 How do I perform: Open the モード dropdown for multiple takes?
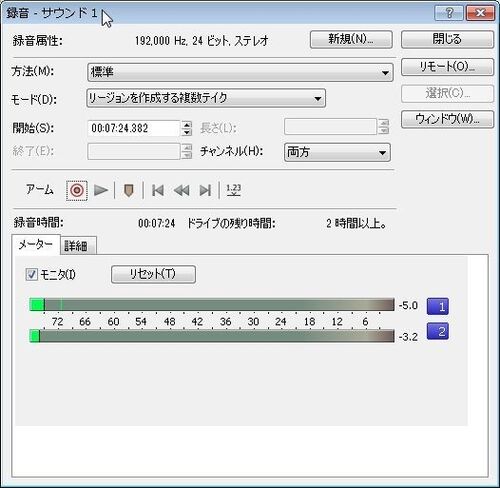206,98
